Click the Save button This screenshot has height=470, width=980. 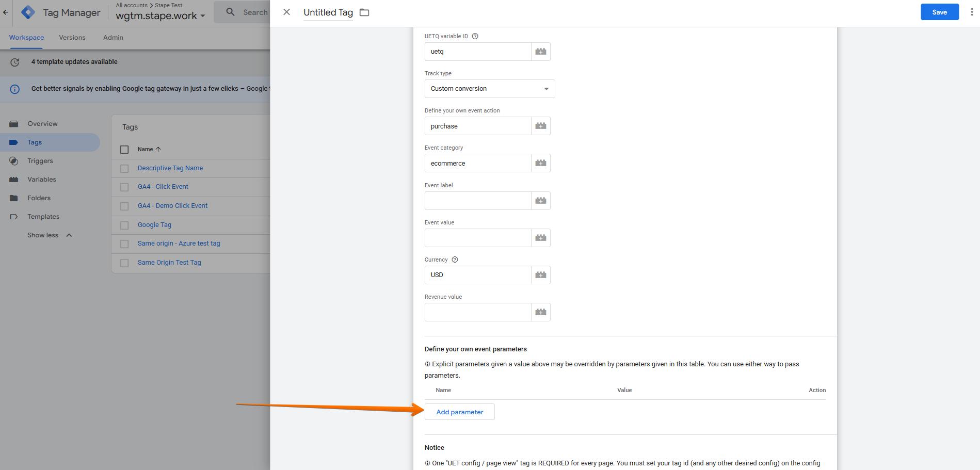939,12
